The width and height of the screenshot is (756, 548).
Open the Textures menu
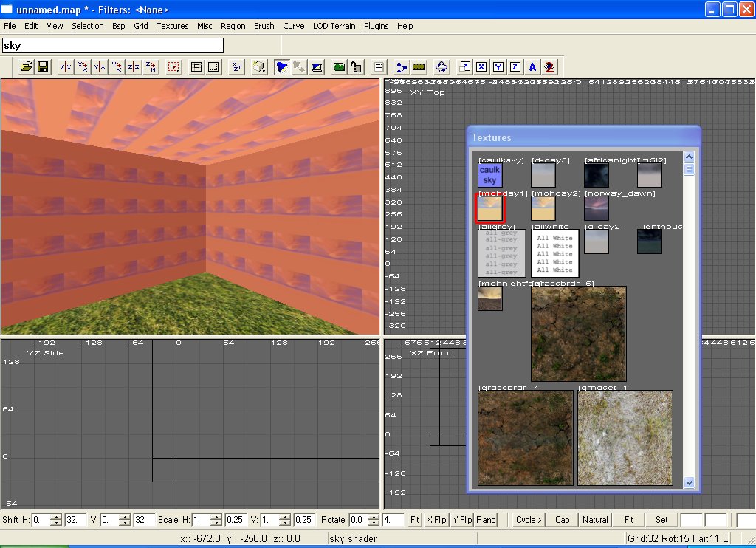coord(173,26)
